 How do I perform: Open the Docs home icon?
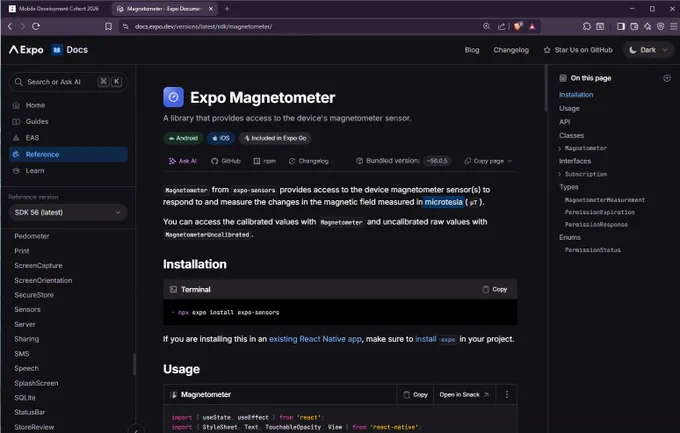coord(57,50)
